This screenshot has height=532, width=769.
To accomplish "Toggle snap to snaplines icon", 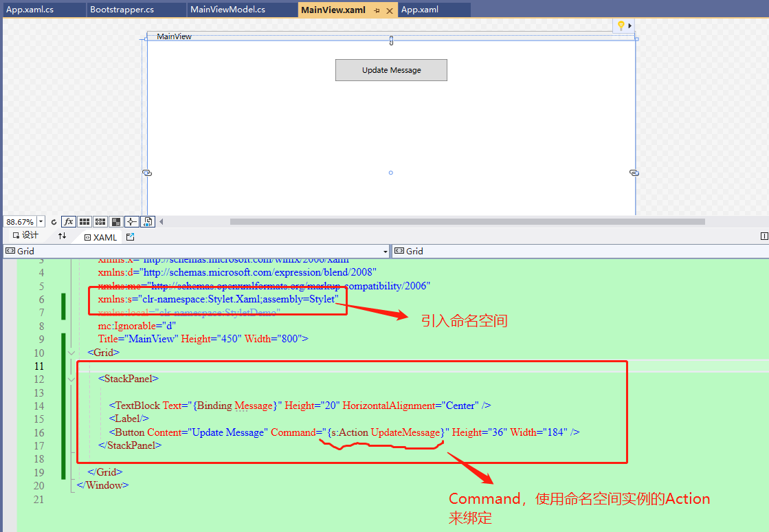I will [131, 221].
